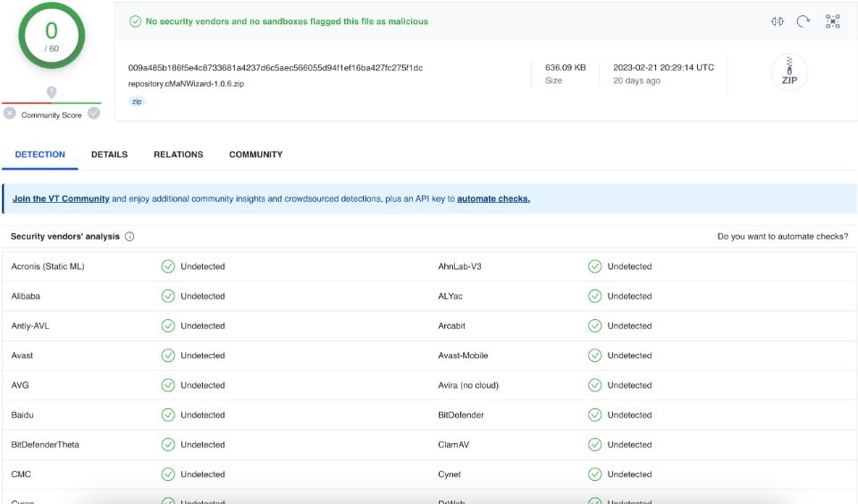This screenshot has height=504, width=858.
Task: Click Arcabit undetected check icon
Action: [x=595, y=325]
